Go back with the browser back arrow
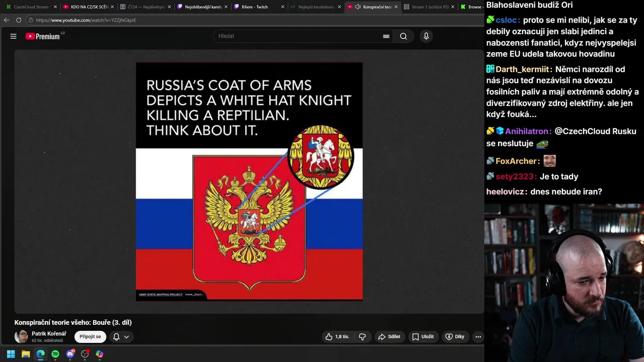The image size is (644, 362). (x=7, y=20)
